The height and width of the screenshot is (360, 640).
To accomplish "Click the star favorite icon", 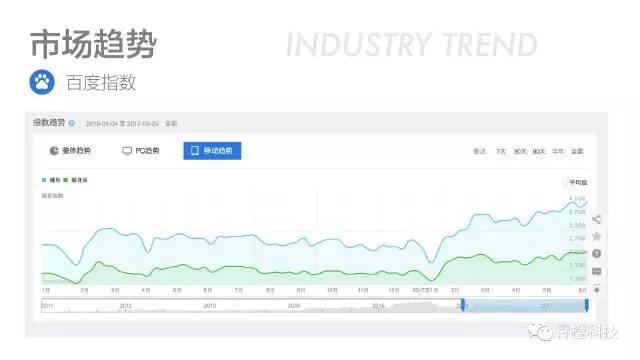I will pyautogui.click(x=596, y=236).
